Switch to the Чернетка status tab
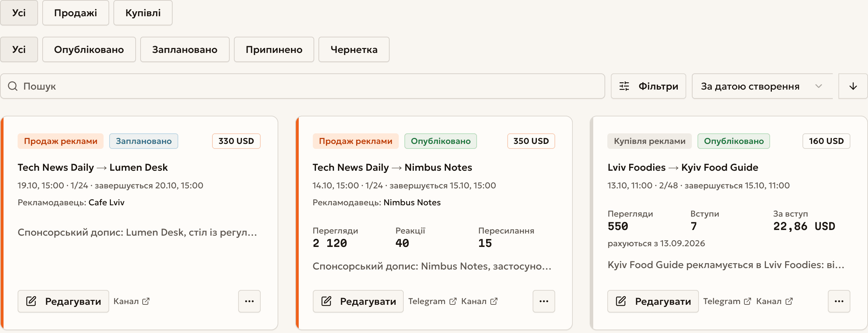868x333 pixels. 354,50
